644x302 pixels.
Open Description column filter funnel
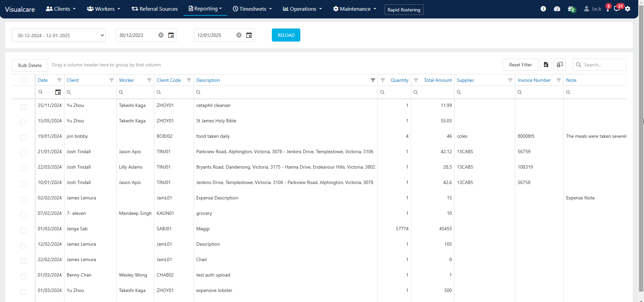point(373,80)
